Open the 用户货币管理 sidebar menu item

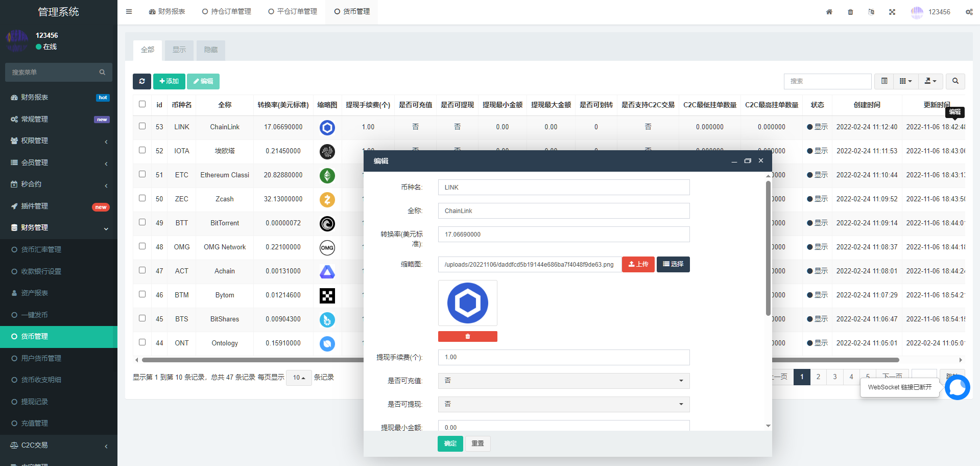(41, 358)
